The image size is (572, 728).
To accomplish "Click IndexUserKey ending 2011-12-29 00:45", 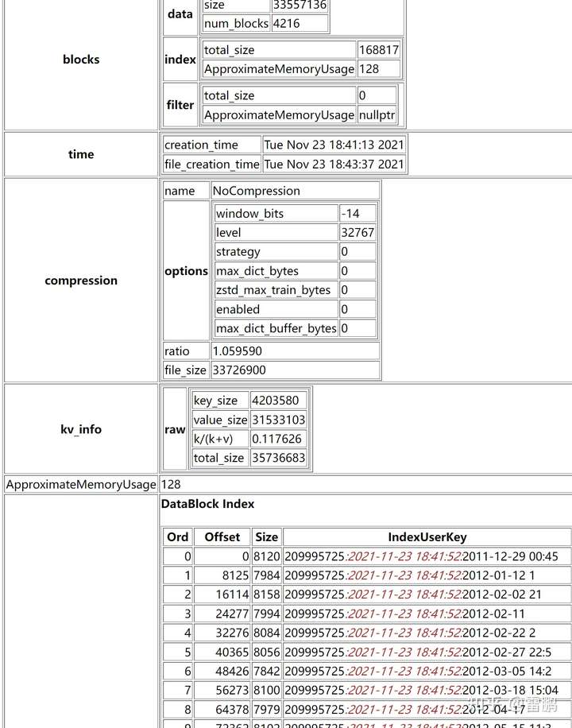I will pyautogui.click(x=421, y=556).
